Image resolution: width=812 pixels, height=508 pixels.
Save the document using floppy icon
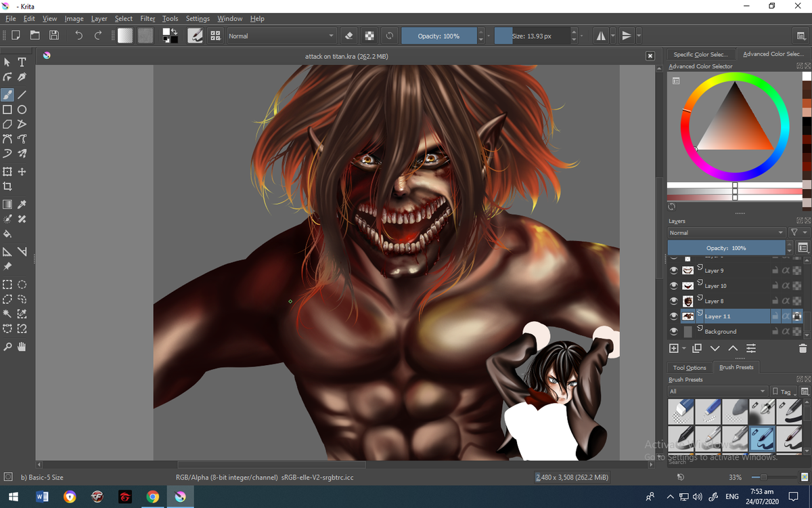tap(54, 35)
